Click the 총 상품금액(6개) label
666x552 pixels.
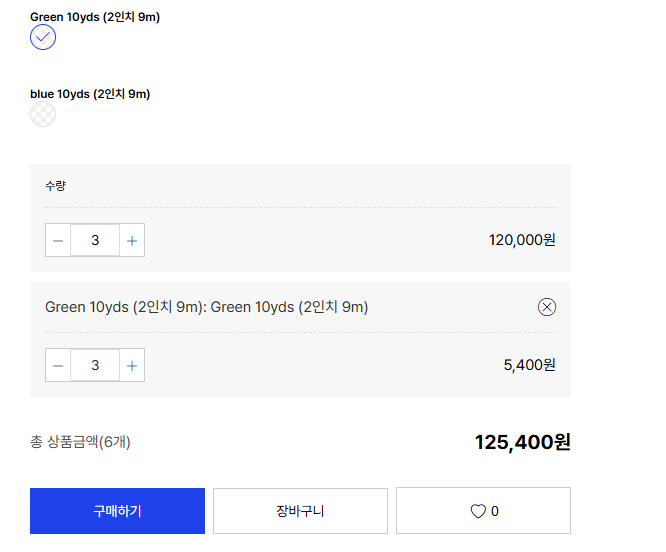80,442
